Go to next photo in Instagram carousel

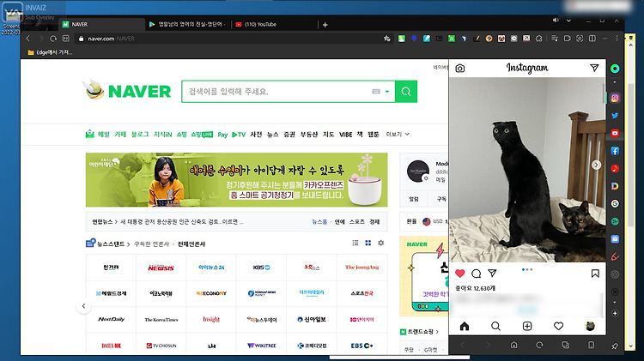597,165
